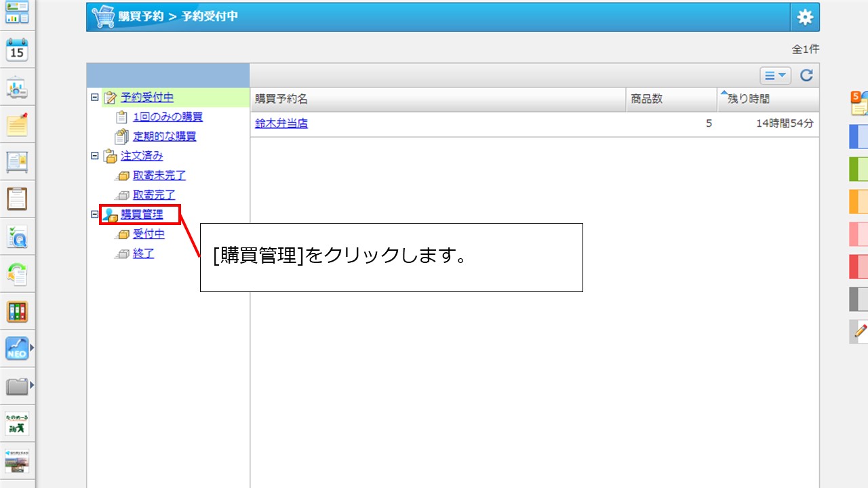Click the remaining time 14時間54分 cell
868x488 pixels.
pyautogui.click(x=785, y=123)
